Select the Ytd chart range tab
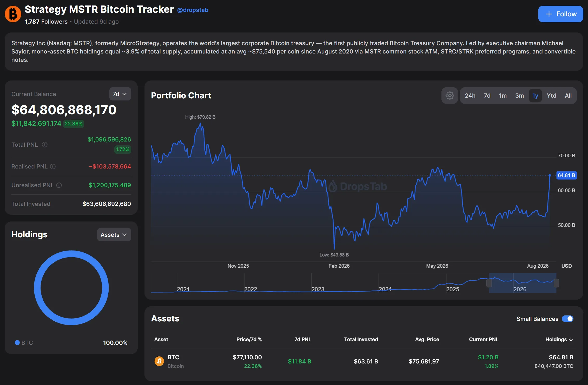 coord(551,96)
